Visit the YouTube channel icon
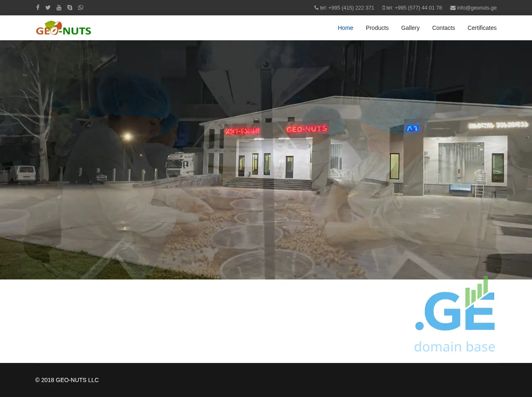The height and width of the screenshot is (397, 532). point(59,7)
